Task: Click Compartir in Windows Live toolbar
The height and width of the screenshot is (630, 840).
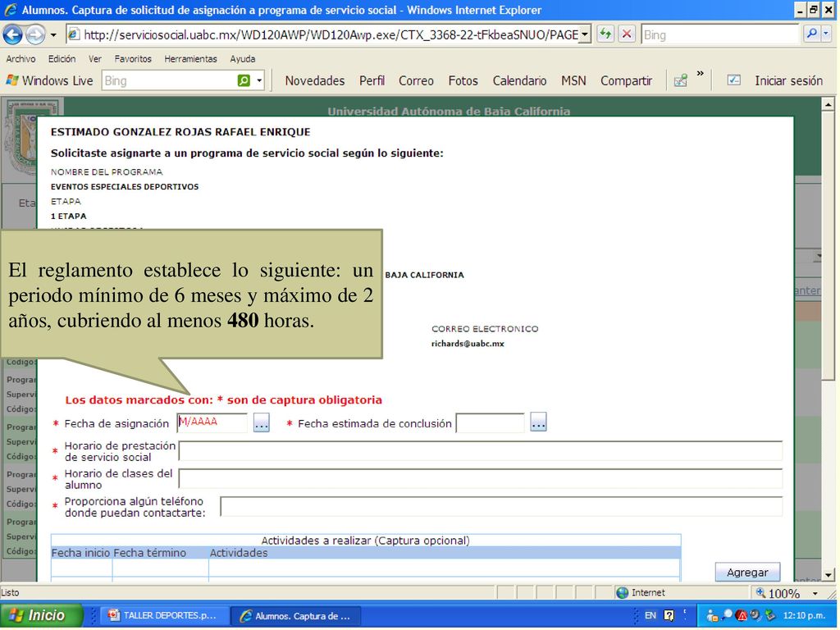Action: (x=626, y=81)
